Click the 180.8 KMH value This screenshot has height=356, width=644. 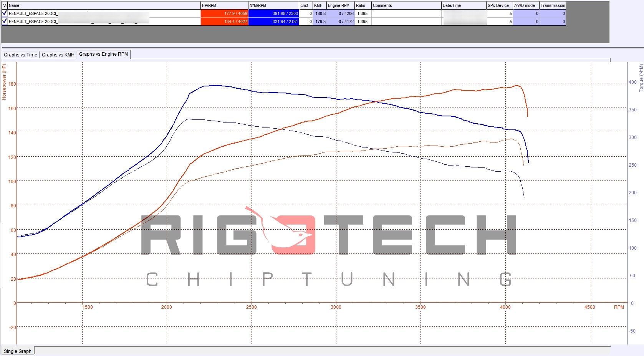tap(320, 13)
